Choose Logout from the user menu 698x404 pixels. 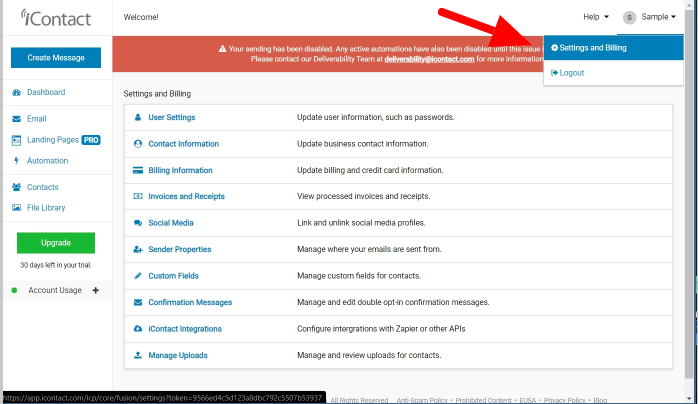click(613, 73)
